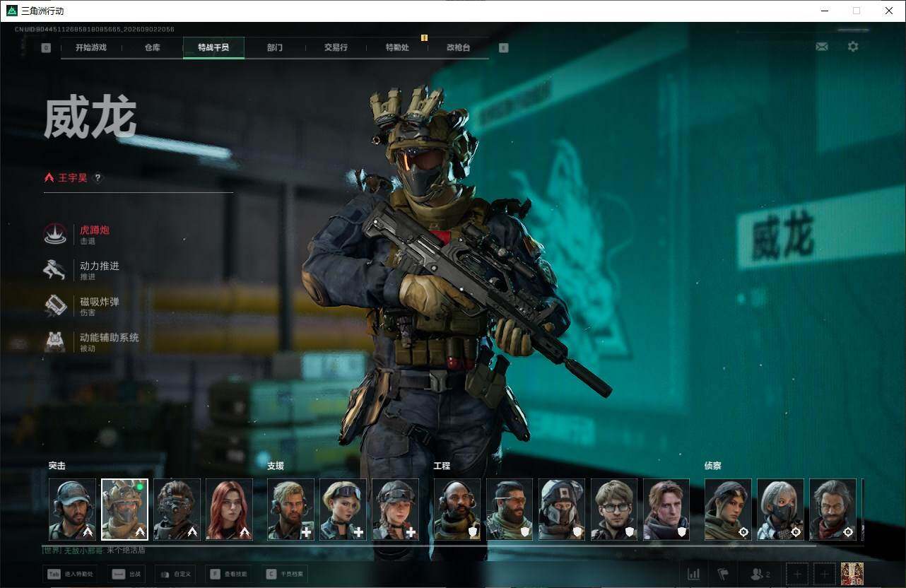The width and height of the screenshot is (906, 588).
Task: Click the 突击 class label
Action: coord(57,466)
